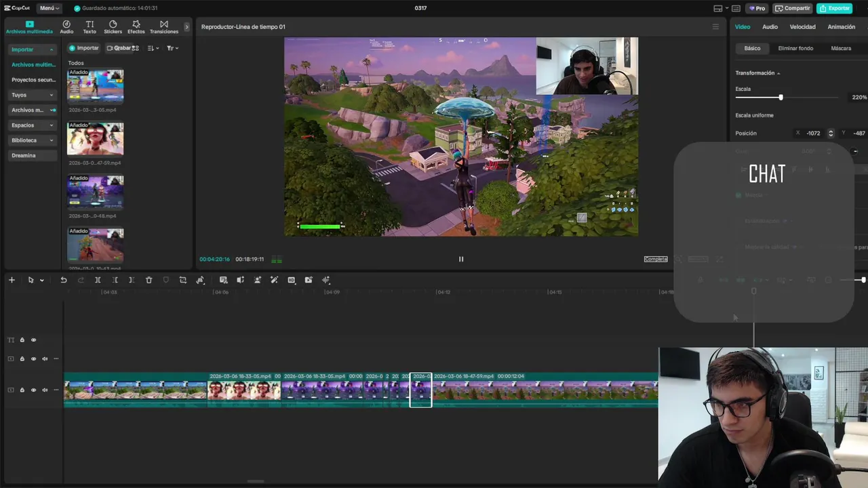Click the Grabar record button

point(119,48)
